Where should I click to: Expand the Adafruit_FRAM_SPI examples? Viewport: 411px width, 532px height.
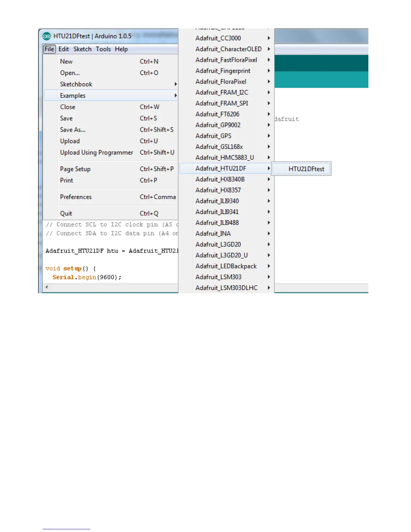227,103
